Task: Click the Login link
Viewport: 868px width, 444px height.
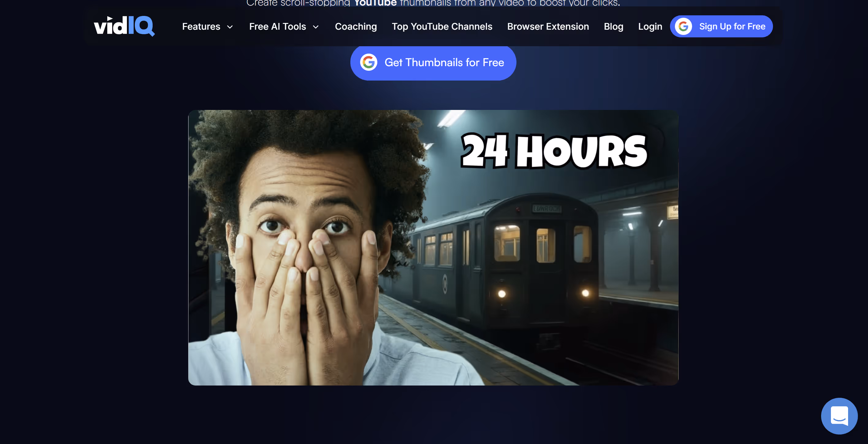Action: (x=650, y=27)
